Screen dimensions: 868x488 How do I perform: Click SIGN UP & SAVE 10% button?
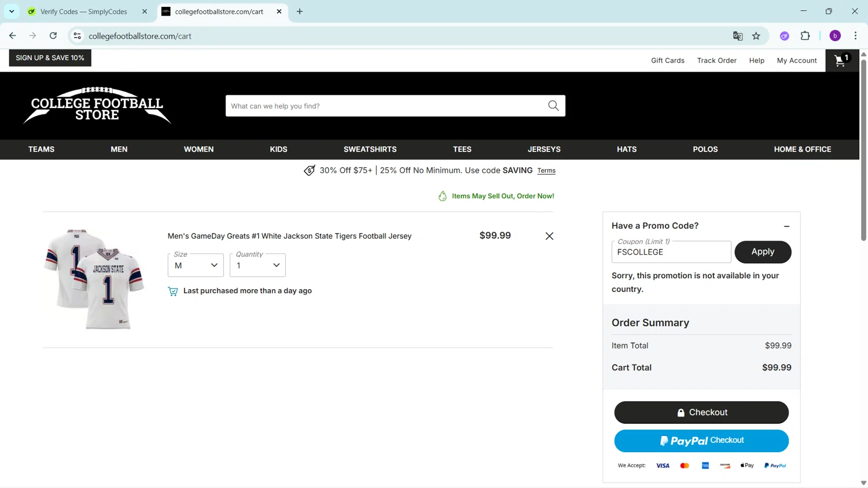[x=50, y=58]
